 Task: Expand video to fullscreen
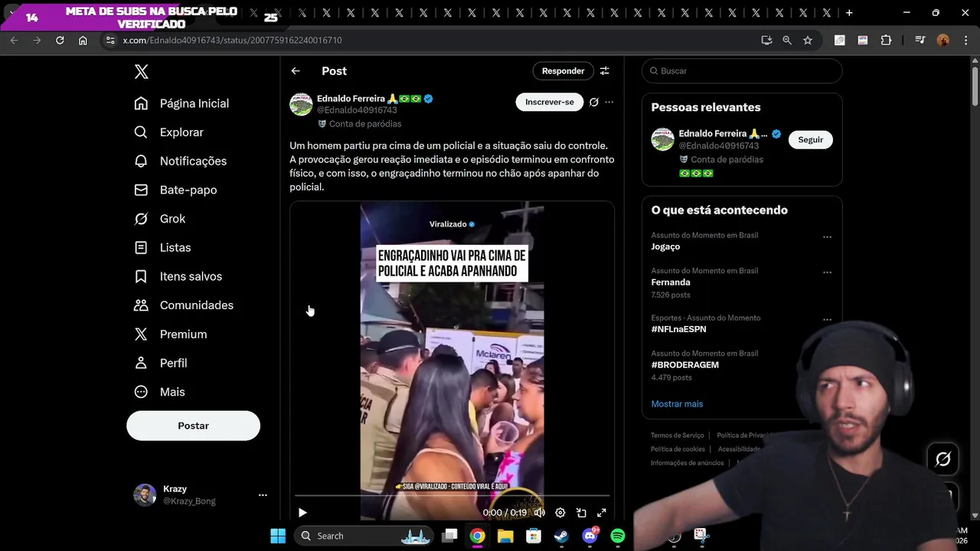[602, 513]
